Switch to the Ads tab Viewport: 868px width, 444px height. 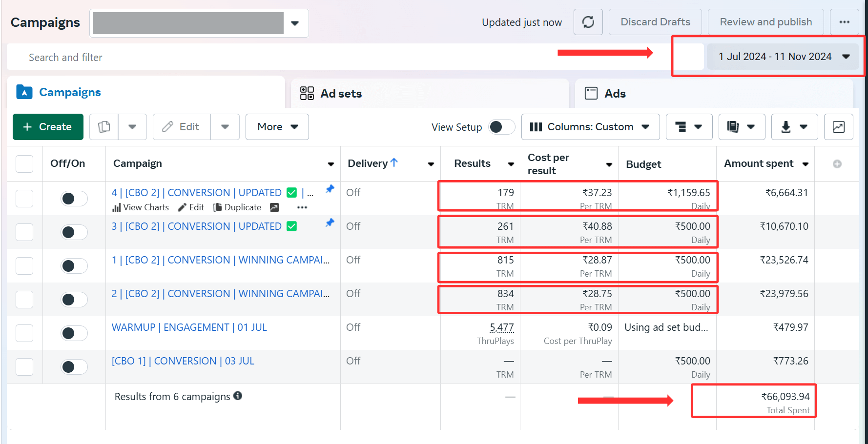click(615, 94)
